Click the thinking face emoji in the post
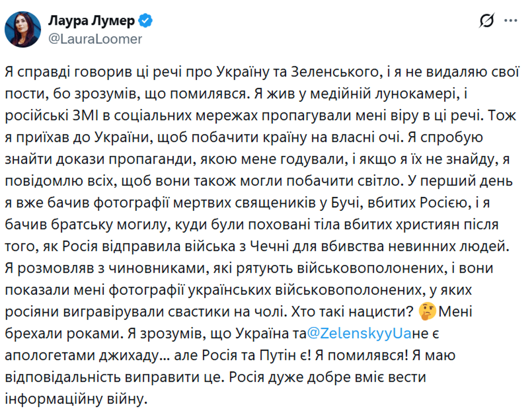Screen dimensions: 532x415 (427, 312)
